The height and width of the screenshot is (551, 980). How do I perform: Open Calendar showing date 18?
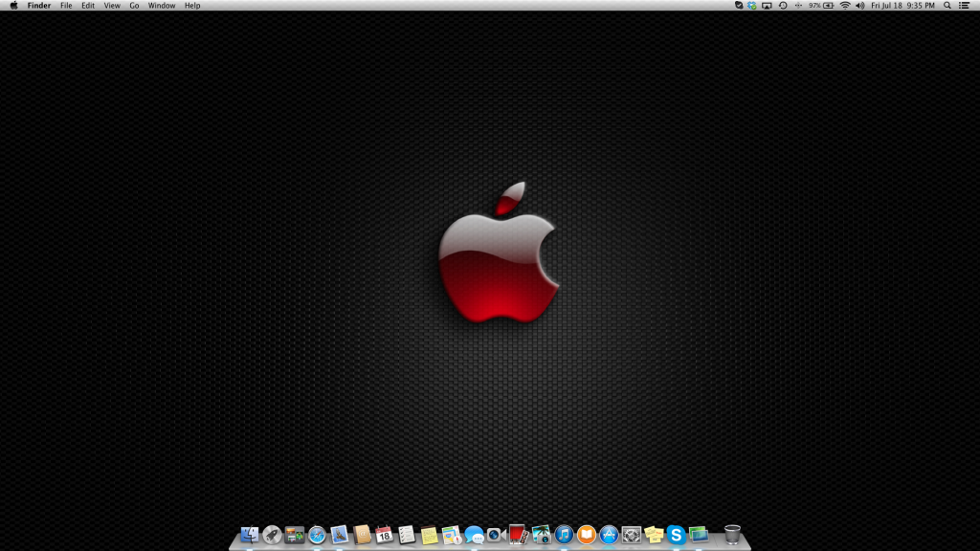(385, 535)
